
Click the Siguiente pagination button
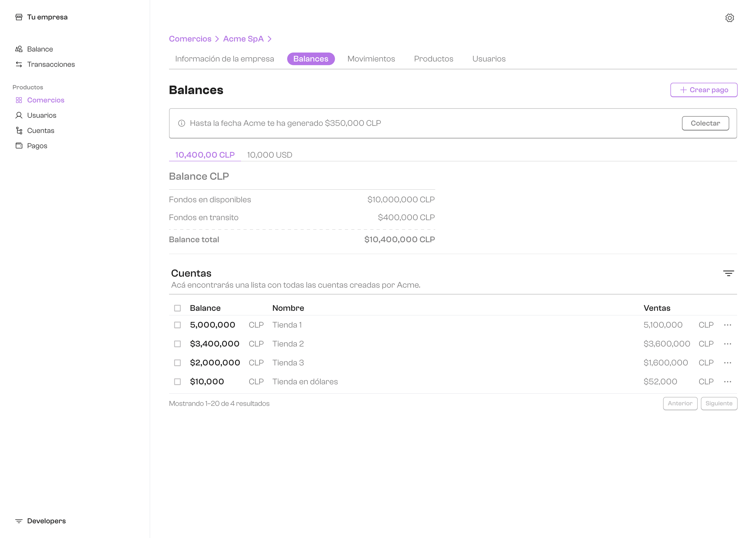719,403
